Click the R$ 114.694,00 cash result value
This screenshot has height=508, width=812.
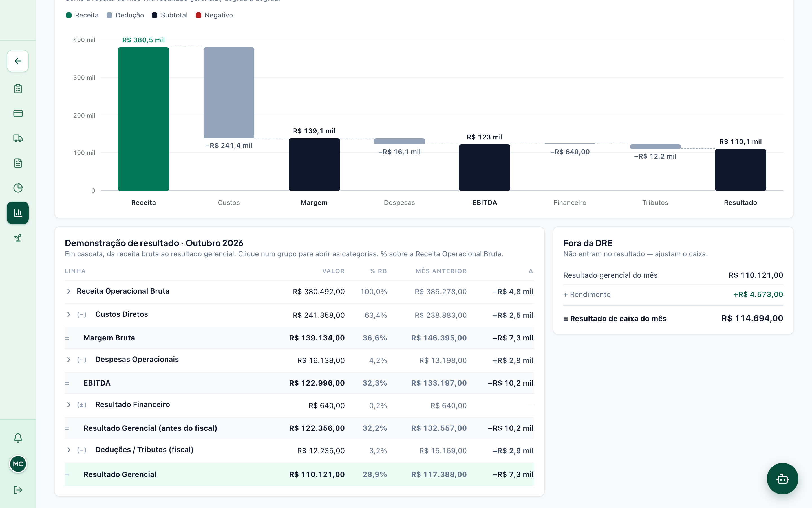(752, 318)
